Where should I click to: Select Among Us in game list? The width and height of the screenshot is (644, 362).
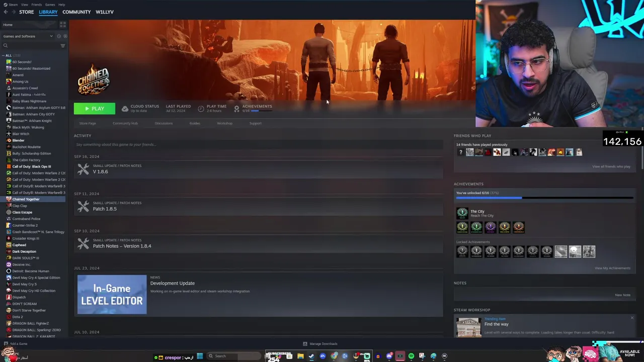(x=21, y=81)
